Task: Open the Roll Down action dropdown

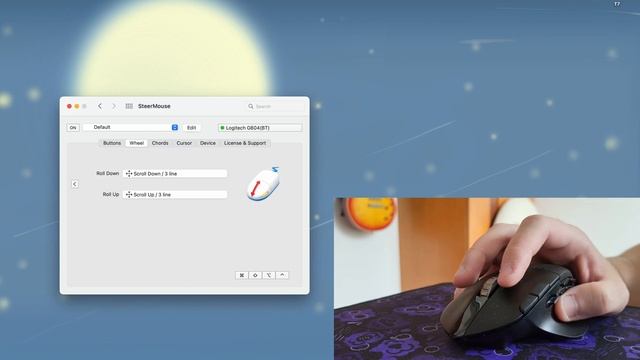Action: click(175, 173)
